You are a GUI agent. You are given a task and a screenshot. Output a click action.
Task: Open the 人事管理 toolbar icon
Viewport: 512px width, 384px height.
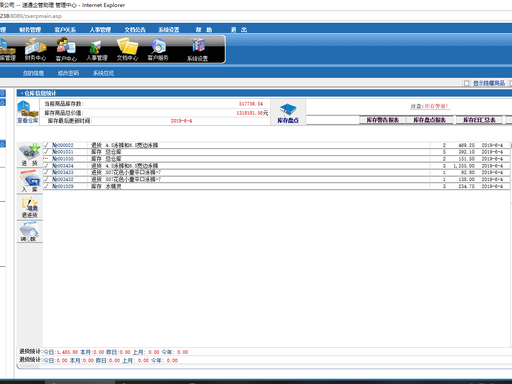pos(97,50)
